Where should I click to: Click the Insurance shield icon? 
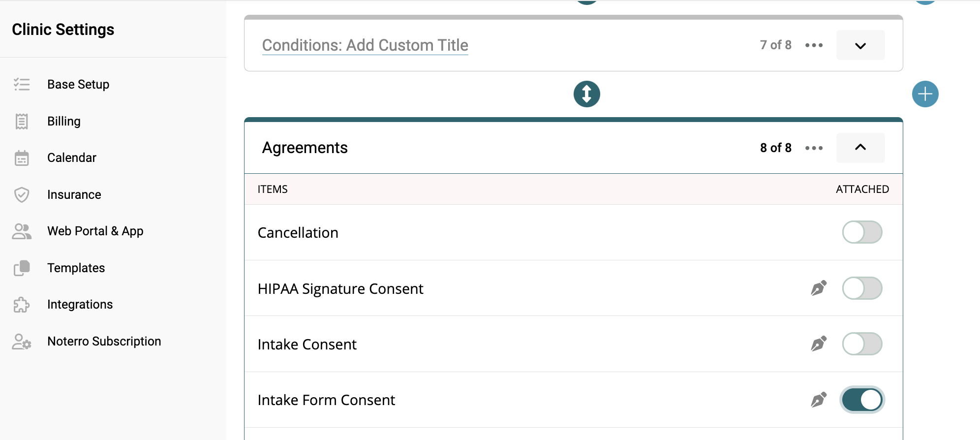[22, 194]
